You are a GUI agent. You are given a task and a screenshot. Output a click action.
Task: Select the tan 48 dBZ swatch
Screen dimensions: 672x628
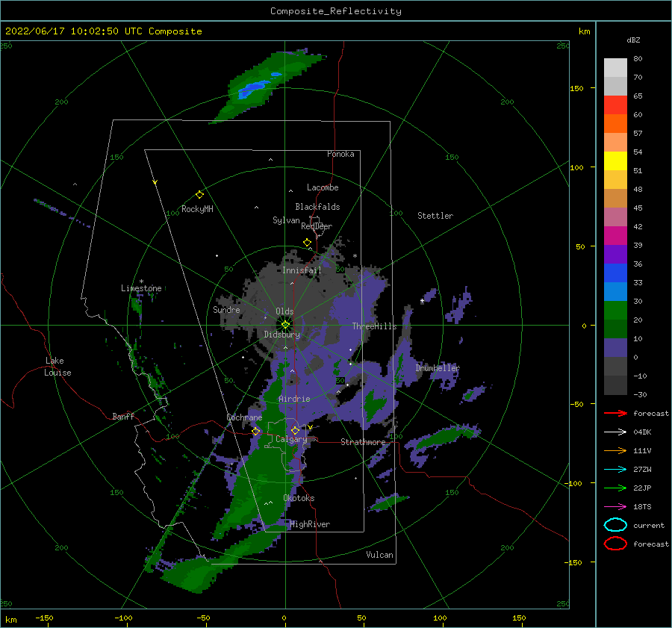click(615, 198)
